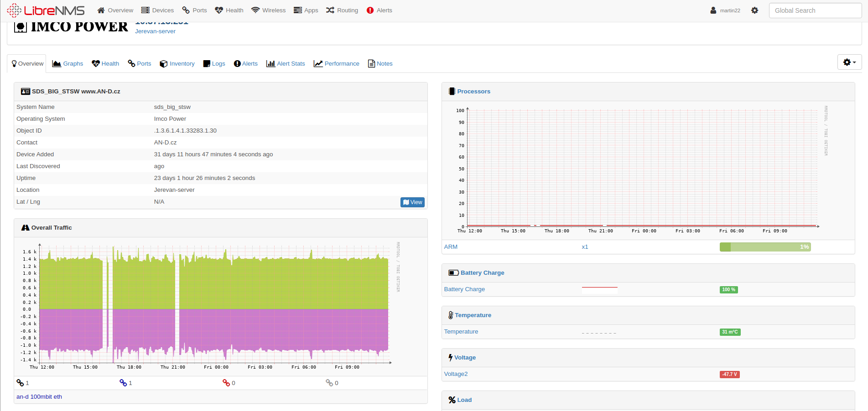The width and height of the screenshot is (868, 411).
Task: Switch to the device Ports tab
Action: click(139, 64)
